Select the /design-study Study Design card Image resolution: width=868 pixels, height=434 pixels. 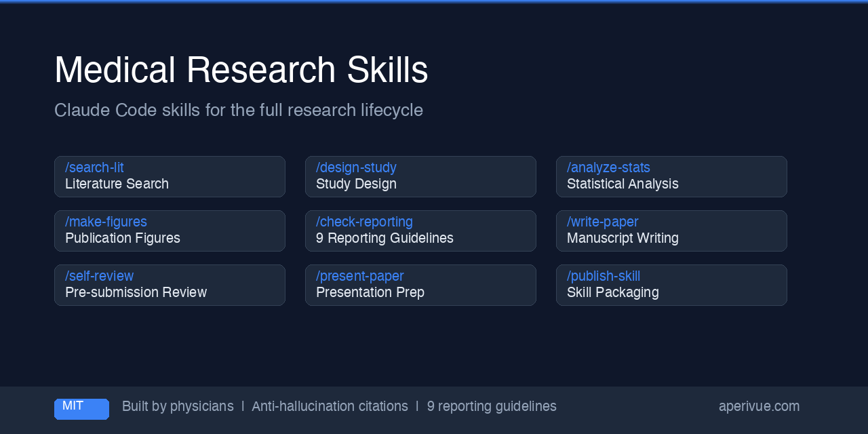coord(420,176)
